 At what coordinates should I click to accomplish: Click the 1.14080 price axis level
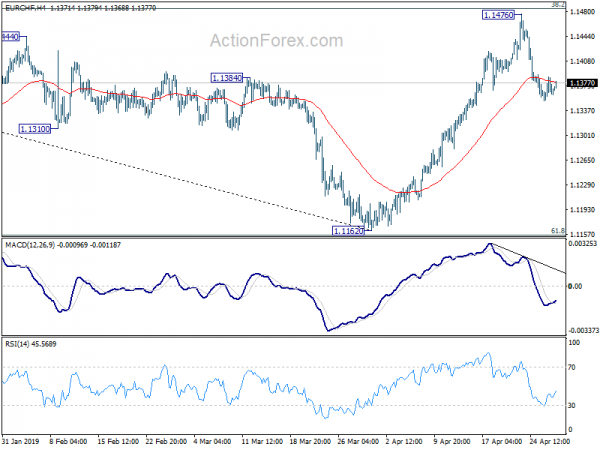[x=582, y=61]
